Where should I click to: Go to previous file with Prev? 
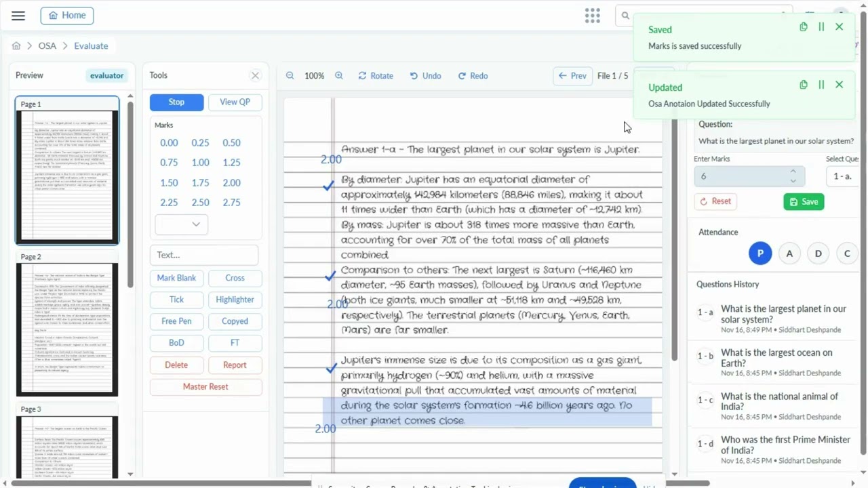coord(572,76)
